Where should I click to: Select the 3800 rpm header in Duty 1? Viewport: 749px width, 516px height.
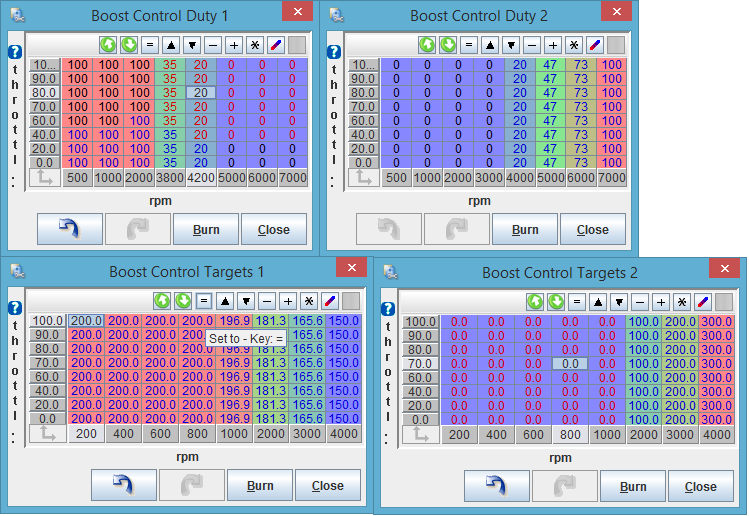170,178
